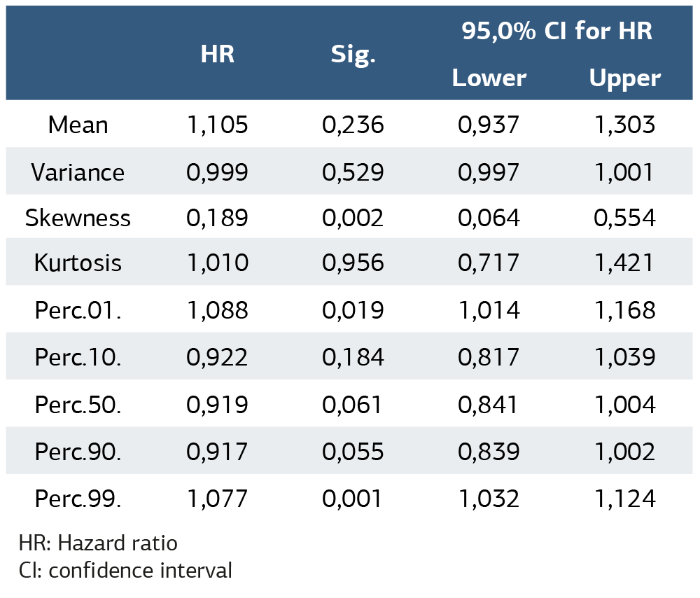Click the "HR: Hazard ratio" footnote
700x598 pixels.
(98, 543)
